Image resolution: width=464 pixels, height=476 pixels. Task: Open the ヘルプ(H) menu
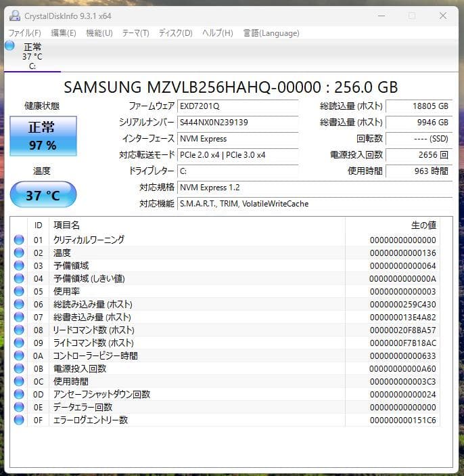pyautogui.click(x=218, y=33)
